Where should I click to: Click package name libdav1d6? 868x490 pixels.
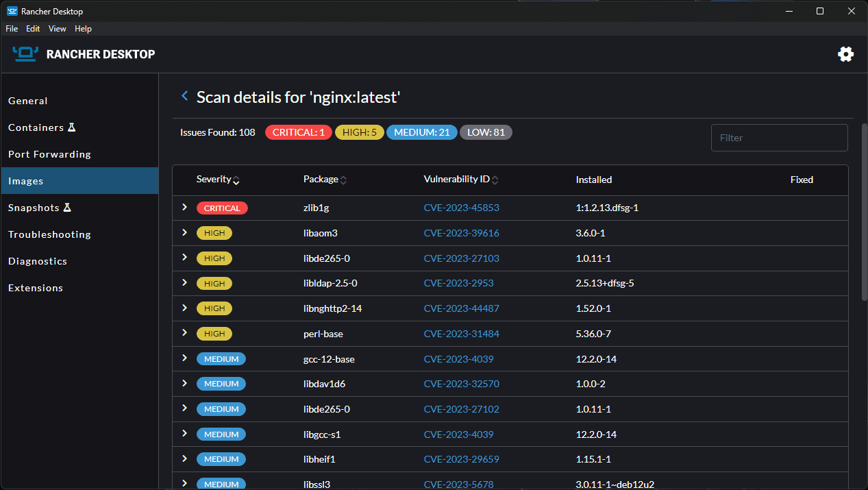point(324,384)
